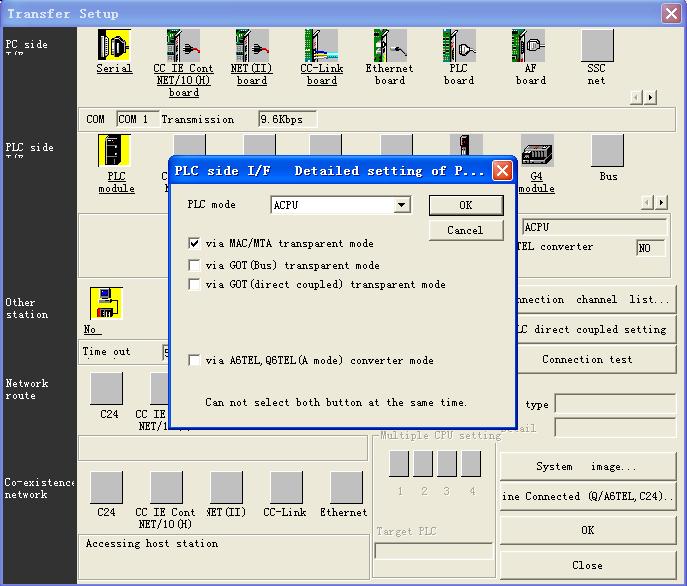
Task: Click the Ethernet board icon
Action: tap(389, 46)
